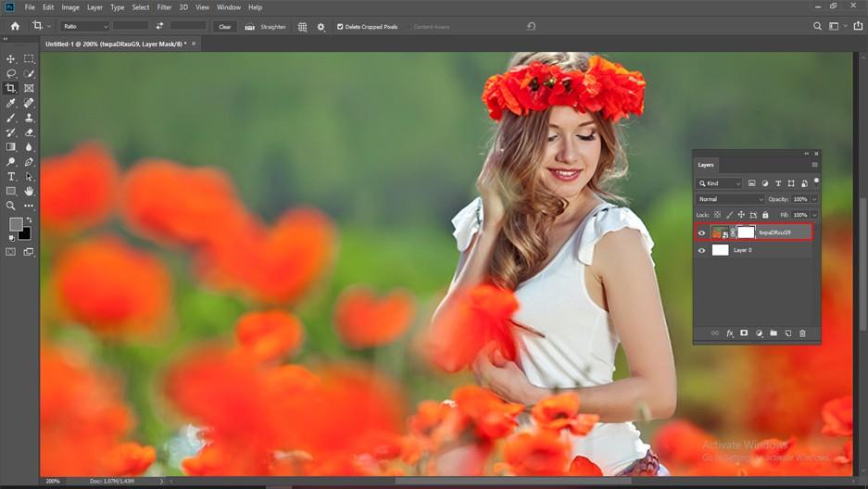Open the Kind filter dropdown

click(719, 183)
